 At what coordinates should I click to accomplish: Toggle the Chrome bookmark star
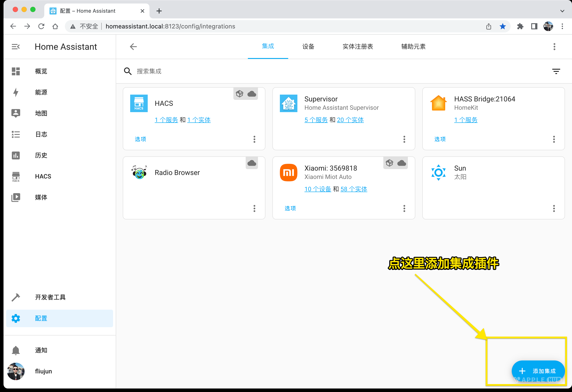click(x=503, y=26)
